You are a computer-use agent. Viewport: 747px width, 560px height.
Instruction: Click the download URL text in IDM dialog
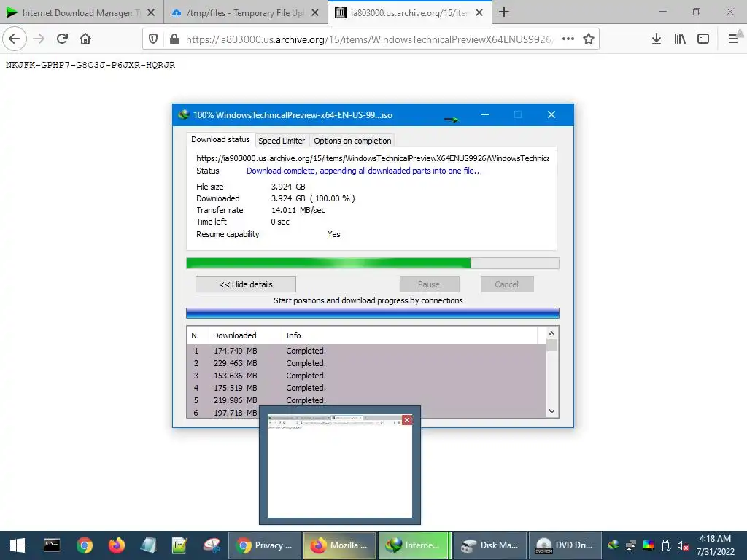(x=372, y=158)
